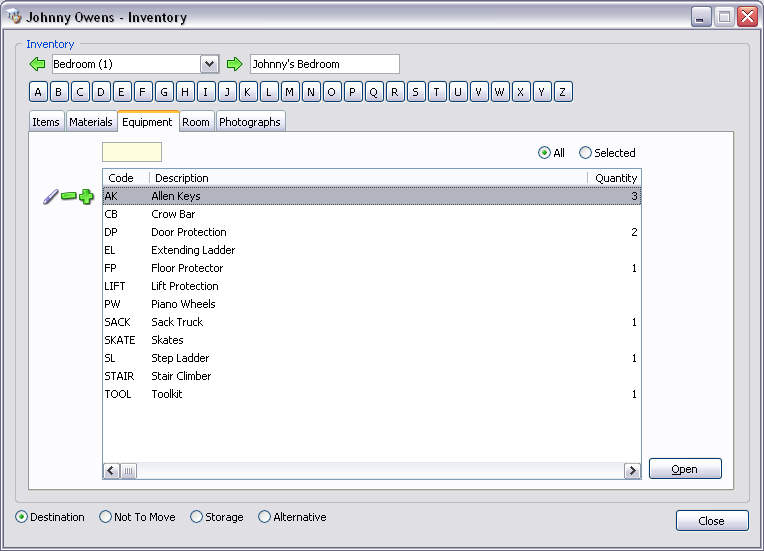The width and height of the screenshot is (764, 551).
Task: Switch to the Materials tab
Action: (x=90, y=122)
